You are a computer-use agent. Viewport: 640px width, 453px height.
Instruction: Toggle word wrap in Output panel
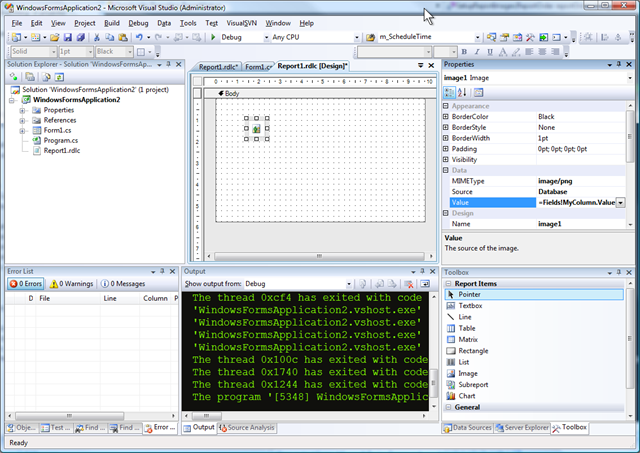coord(424,284)
